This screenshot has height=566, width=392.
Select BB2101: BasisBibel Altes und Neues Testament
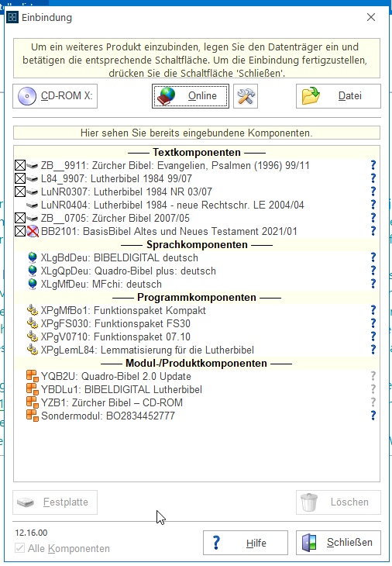click(169, 231)
